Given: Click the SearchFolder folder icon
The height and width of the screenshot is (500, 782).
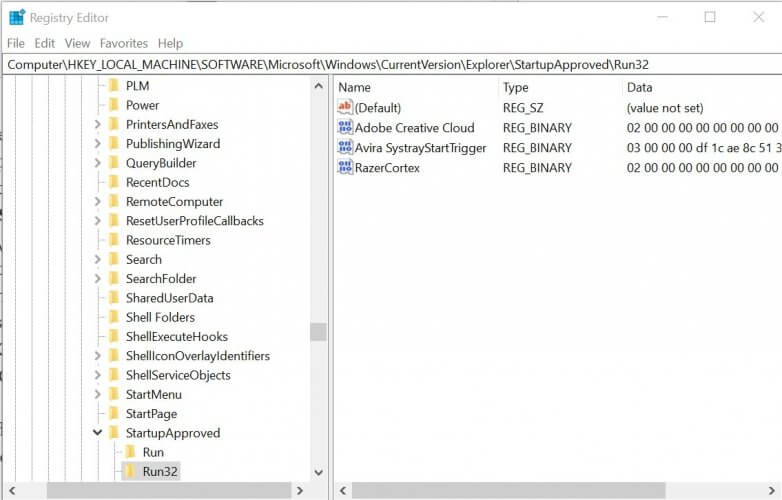Looking at the screenshot, I should click(114, 279).
